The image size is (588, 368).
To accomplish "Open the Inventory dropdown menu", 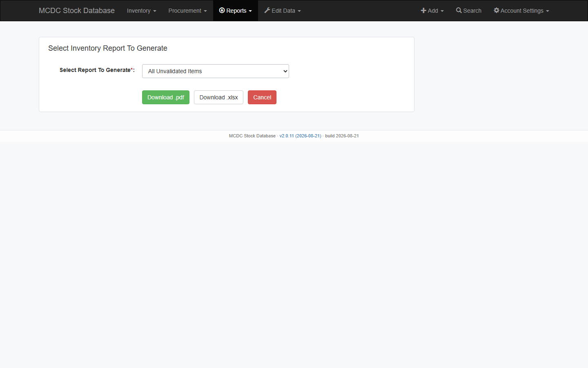I will [141, 11].
